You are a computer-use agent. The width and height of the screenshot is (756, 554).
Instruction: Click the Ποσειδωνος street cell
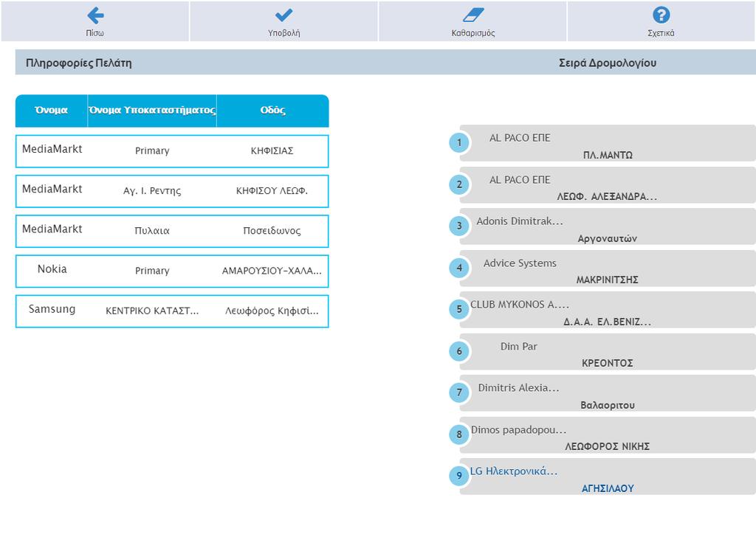coord(272,231)
